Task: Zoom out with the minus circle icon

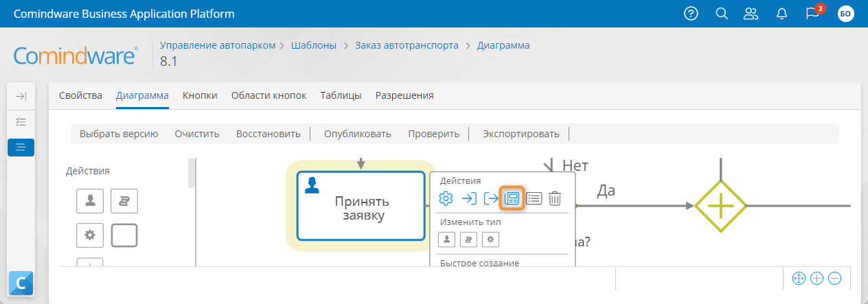Action: [x=834, y=279]
